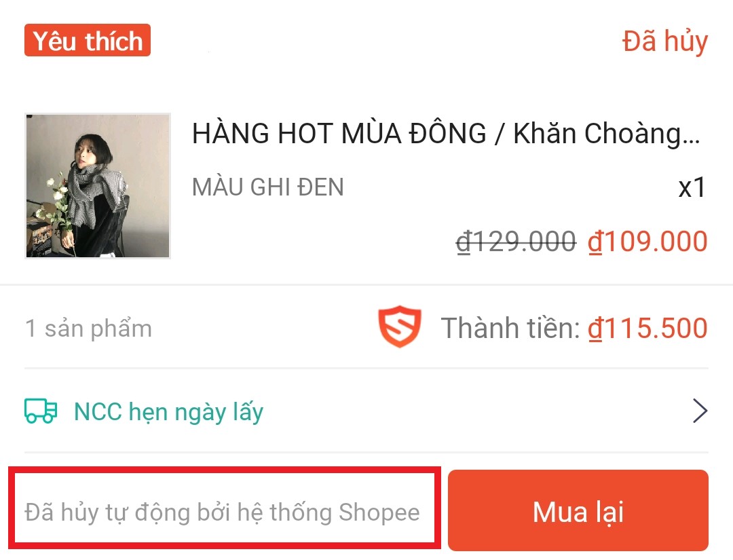The height and width of the screenshot is (560, 733).
Task: Open the shipping details chevron arrow
Action: tap(700, 411)
